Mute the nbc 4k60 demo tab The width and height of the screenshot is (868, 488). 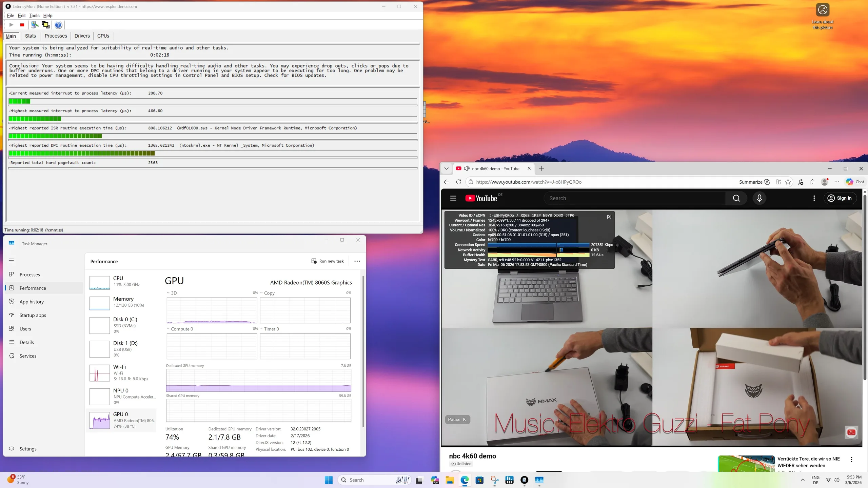click(467, 168)
